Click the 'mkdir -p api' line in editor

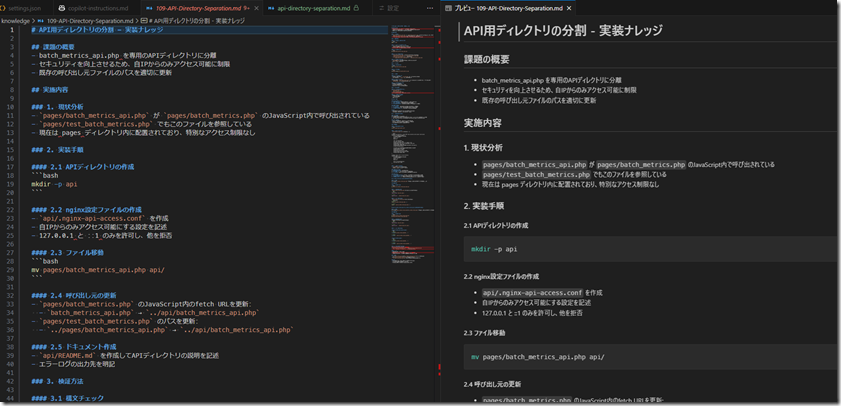[x=54, y=184]
